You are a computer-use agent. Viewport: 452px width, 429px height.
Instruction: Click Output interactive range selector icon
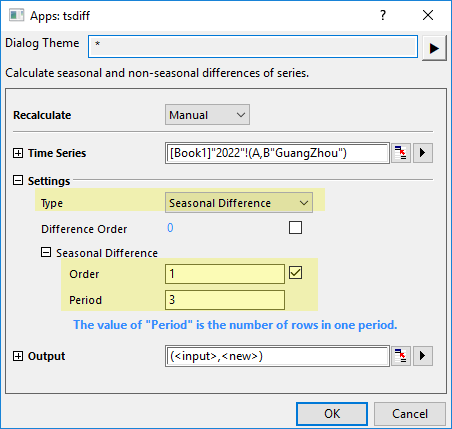pyautogui.click(x=401, y=356)
